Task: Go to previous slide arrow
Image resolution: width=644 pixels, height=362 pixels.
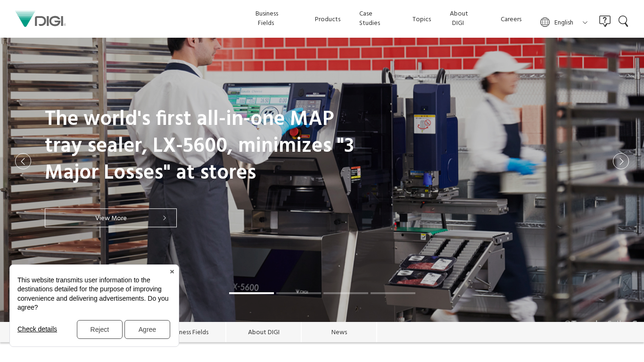Action: [23, 161]
